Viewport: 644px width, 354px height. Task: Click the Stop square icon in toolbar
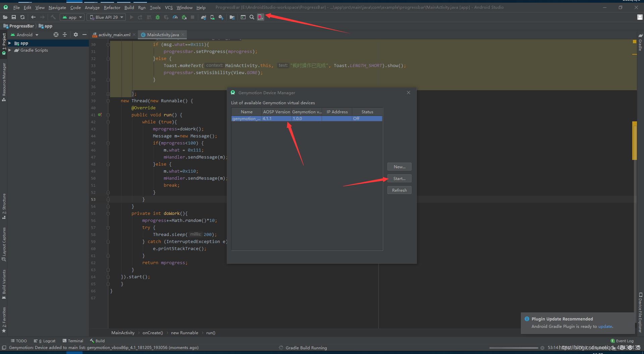click(x=193, y=17)
